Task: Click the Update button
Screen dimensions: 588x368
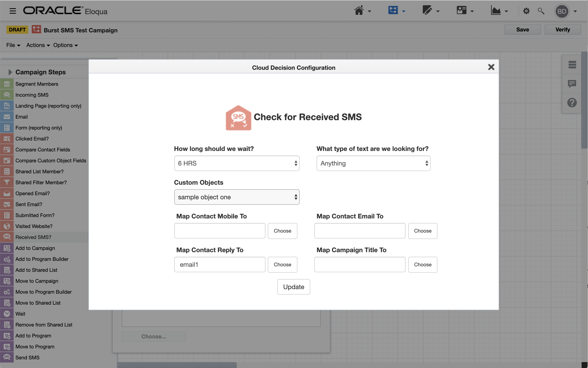Action: tap(293, 287)
